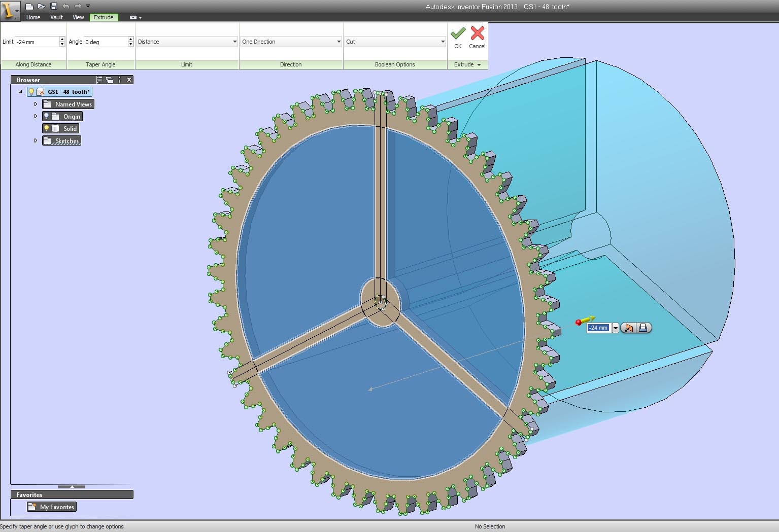Viewport: 779px width, 532px height.
Task: Open the View ribbon tab
Action: coord(78,17)
